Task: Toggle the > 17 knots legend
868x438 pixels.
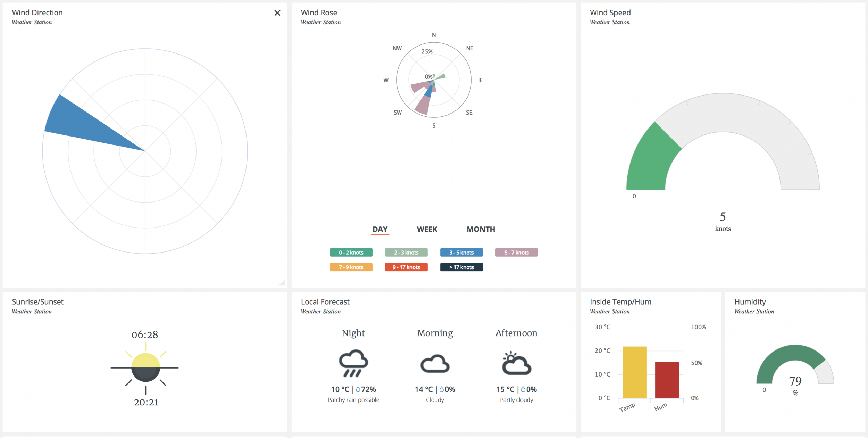Action: click(461, 267)
